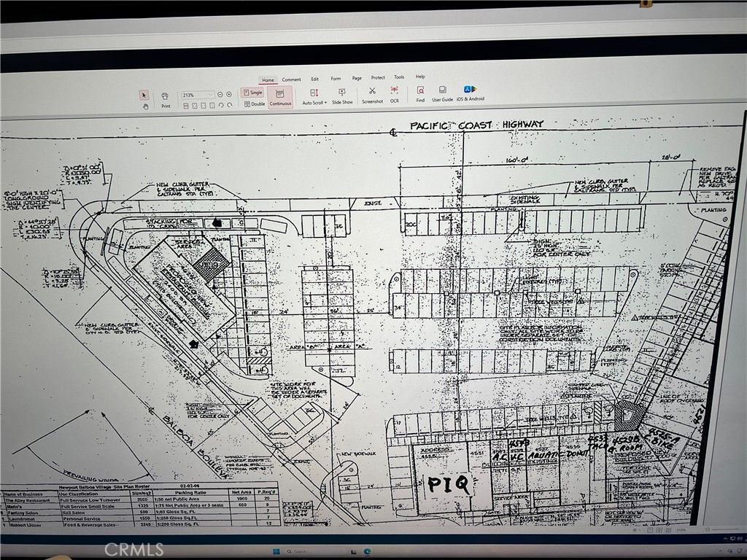Open the User Guide
This screenshot has width=747, height=560.
[x=442, y=94]
